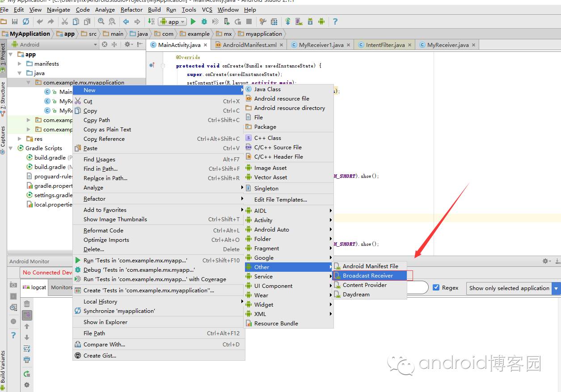Viewport: 561px width, 392px height.
Task: Collapse the app module node
Action: (11, 54)
